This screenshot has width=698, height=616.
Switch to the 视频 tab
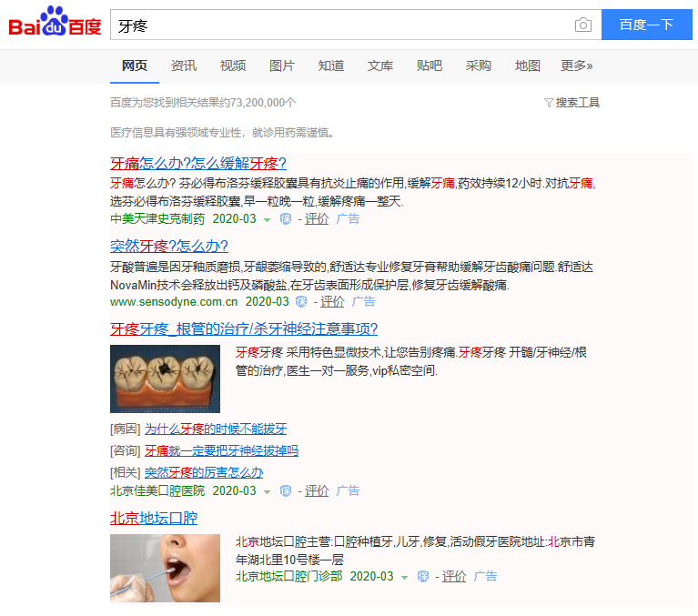[233, 66]
